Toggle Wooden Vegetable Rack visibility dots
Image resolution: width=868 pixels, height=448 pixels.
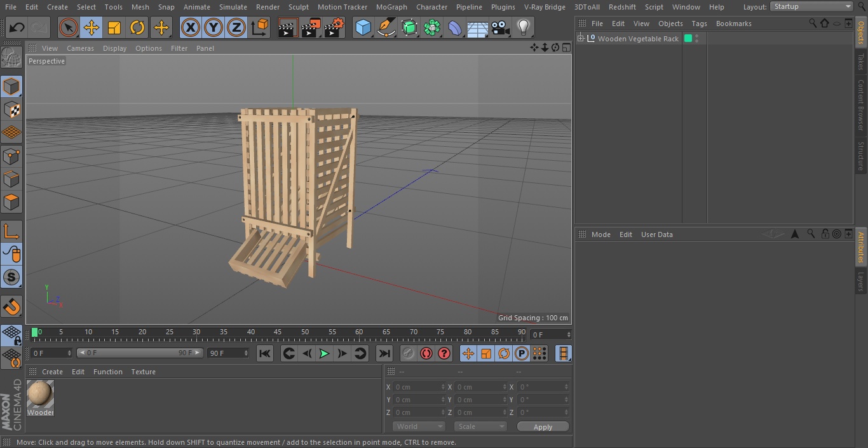697,39
